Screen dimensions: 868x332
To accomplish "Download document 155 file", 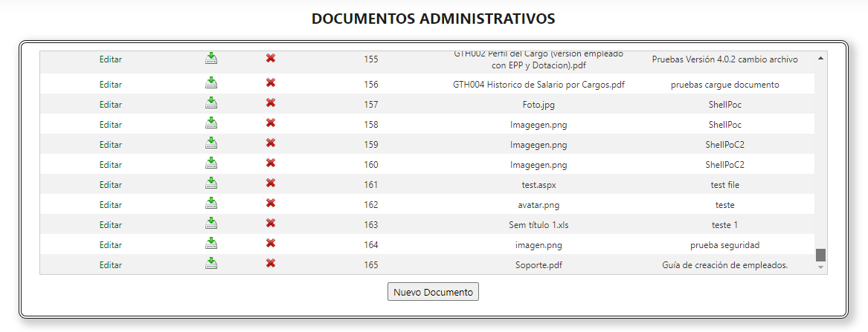I will coord(211,58).
